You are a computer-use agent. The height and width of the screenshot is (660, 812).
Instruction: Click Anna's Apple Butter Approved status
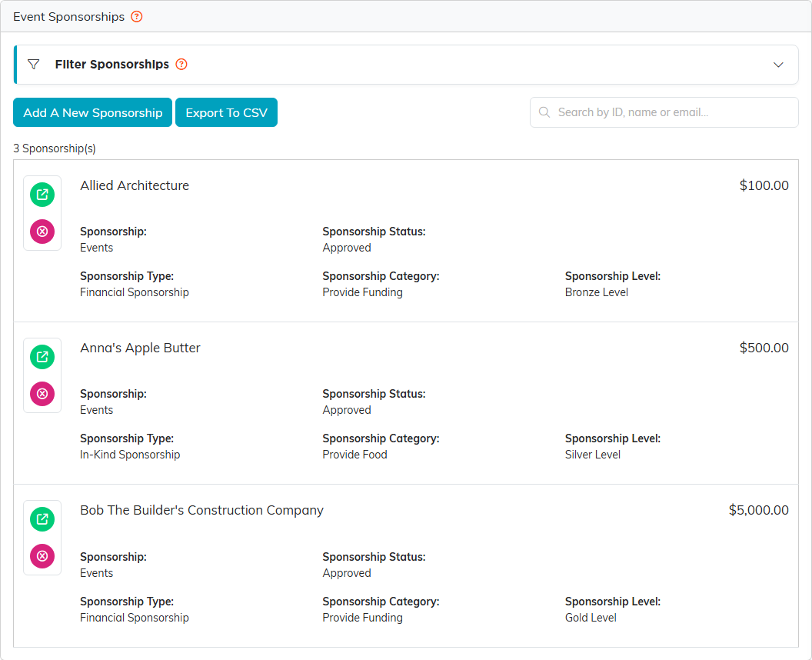tap(347, 410)
